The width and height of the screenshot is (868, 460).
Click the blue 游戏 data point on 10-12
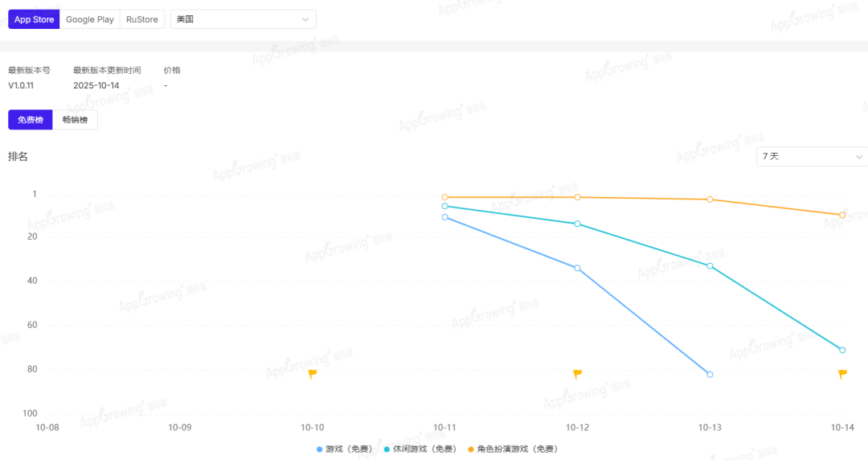(577, 269)
